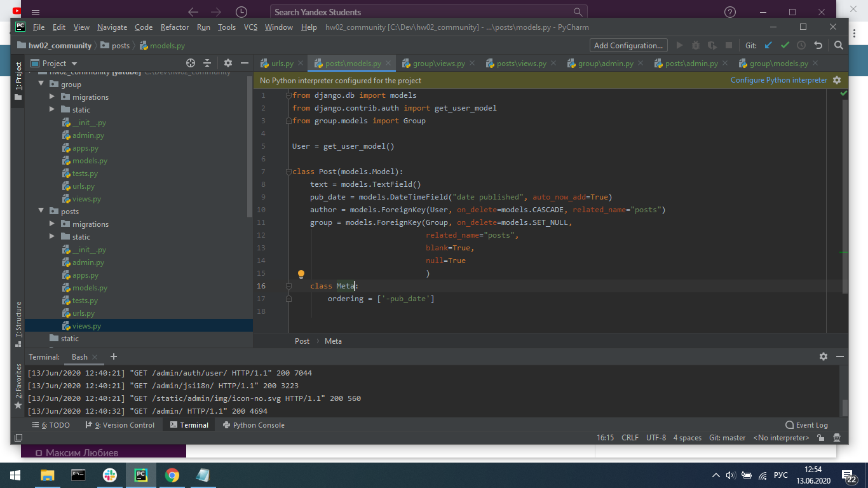868x488 pixels.
Task: Add new terminal session with plus icon
Action: [x=114, y=356]
